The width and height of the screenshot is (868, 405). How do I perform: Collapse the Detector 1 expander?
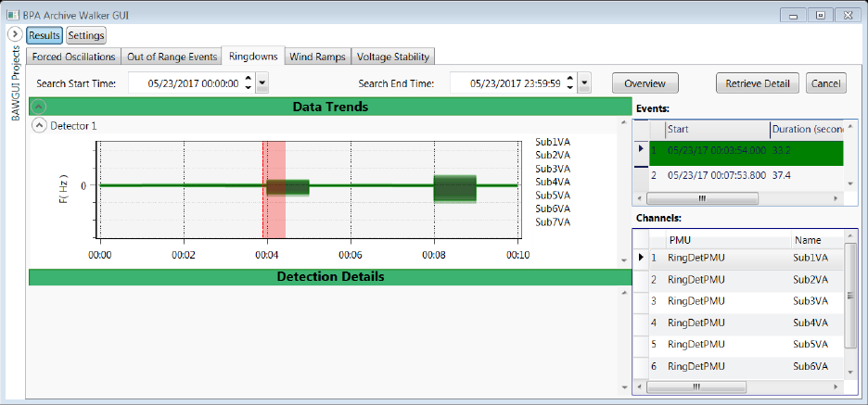(x=39, y=126)
